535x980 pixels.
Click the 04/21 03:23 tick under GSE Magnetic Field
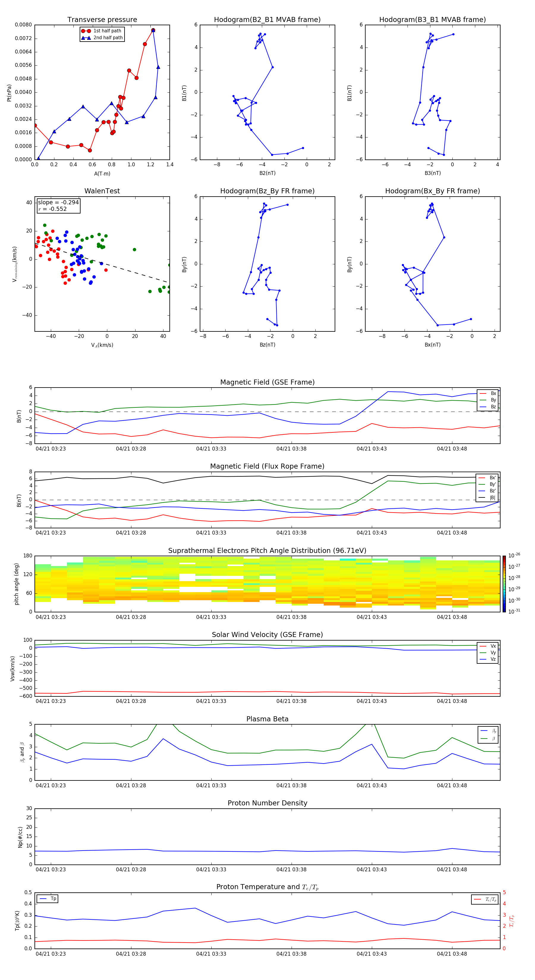51,449
